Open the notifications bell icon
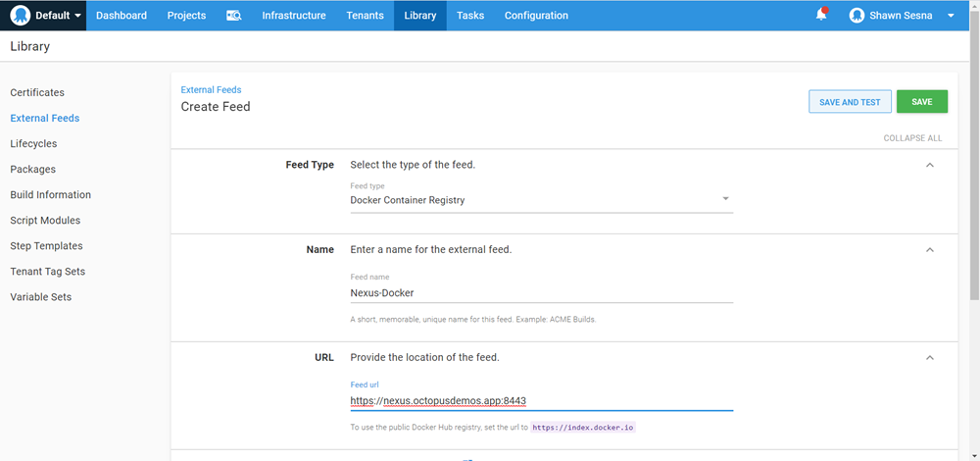 821,16
